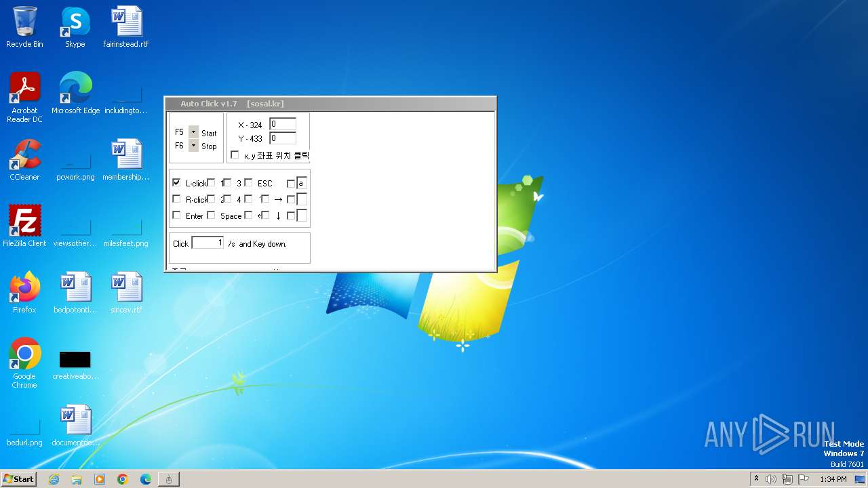Open the volume tray icon
This screenshot has height=488, width=868.
(771, 479)
